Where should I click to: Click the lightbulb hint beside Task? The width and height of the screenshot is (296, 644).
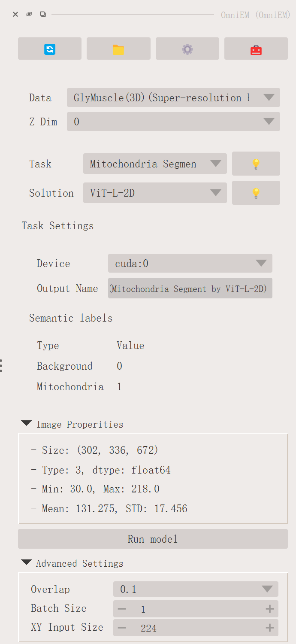pyautogui.click(x=256, y=164)
